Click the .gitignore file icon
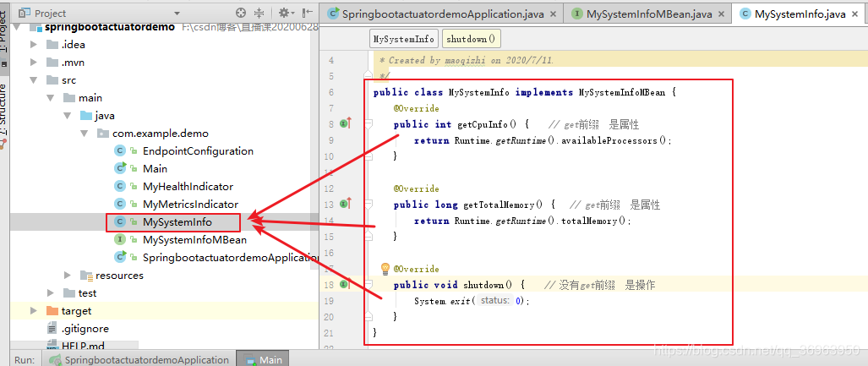868x366 pixels. pos(52,328)
